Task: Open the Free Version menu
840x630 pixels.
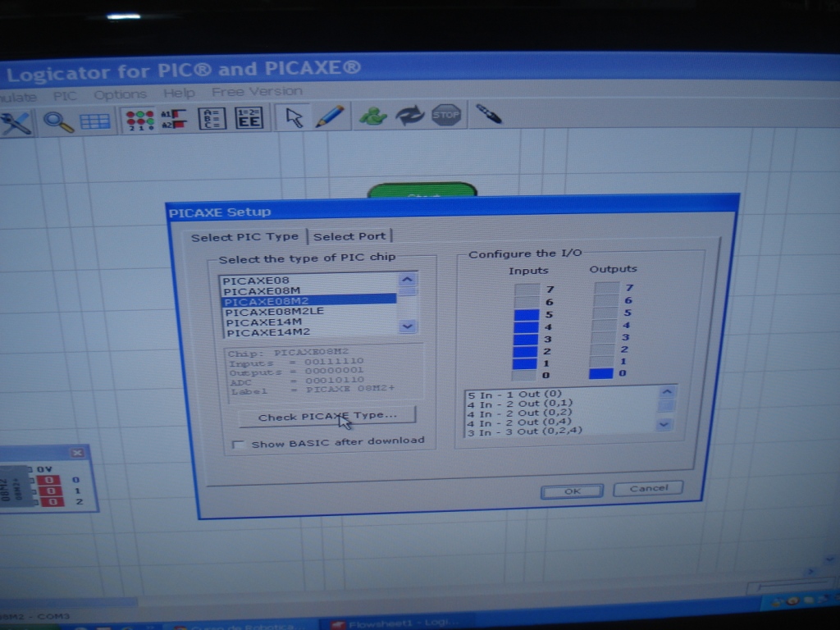Action: point(257,92)
